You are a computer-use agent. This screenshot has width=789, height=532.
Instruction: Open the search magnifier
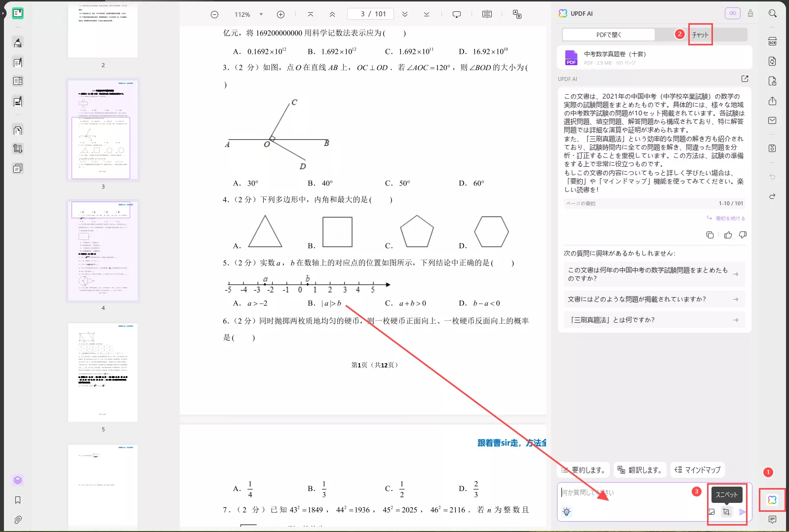pos(773,13)
